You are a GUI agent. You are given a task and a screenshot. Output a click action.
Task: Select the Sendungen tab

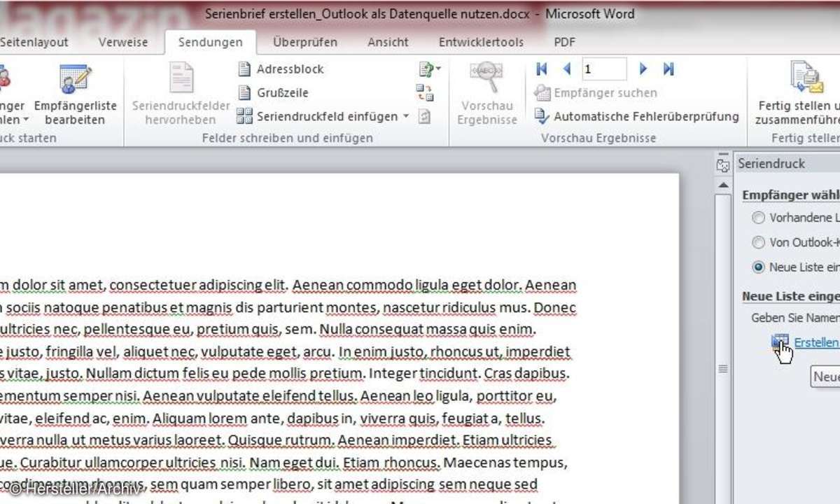[x=210, y=42]
